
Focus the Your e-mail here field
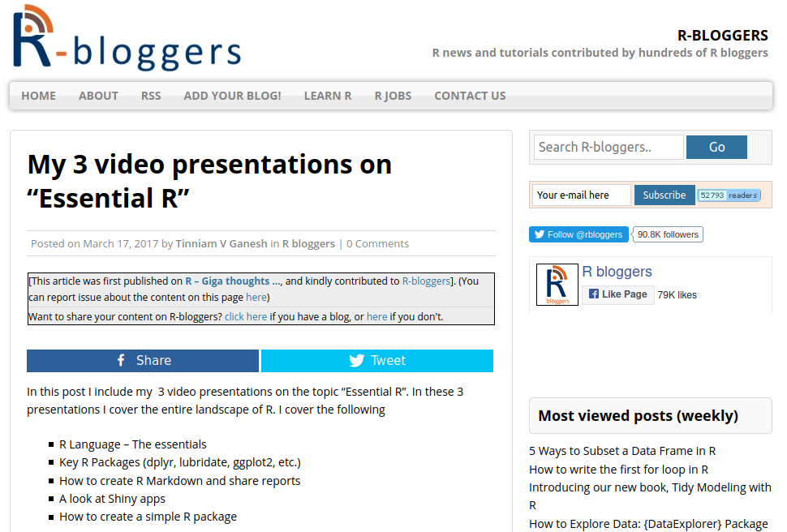pyautogui.click(x=581, y=195)
